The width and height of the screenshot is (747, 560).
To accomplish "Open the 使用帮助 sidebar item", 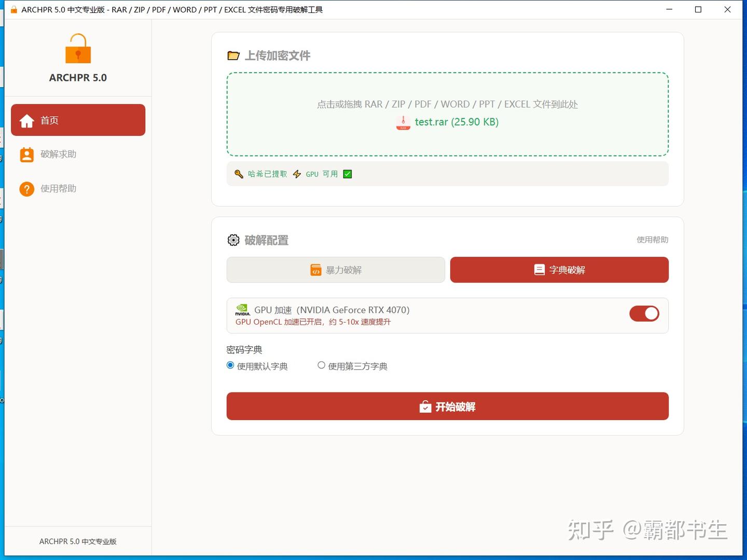I will point(78,189).
